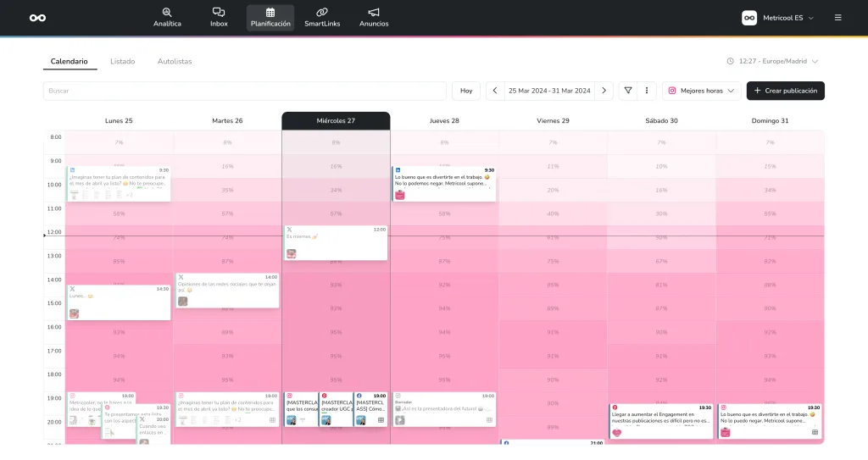Screen dimensions: 868x460
Task: Click the filter funnel icon
Action: tap(628, 91)
